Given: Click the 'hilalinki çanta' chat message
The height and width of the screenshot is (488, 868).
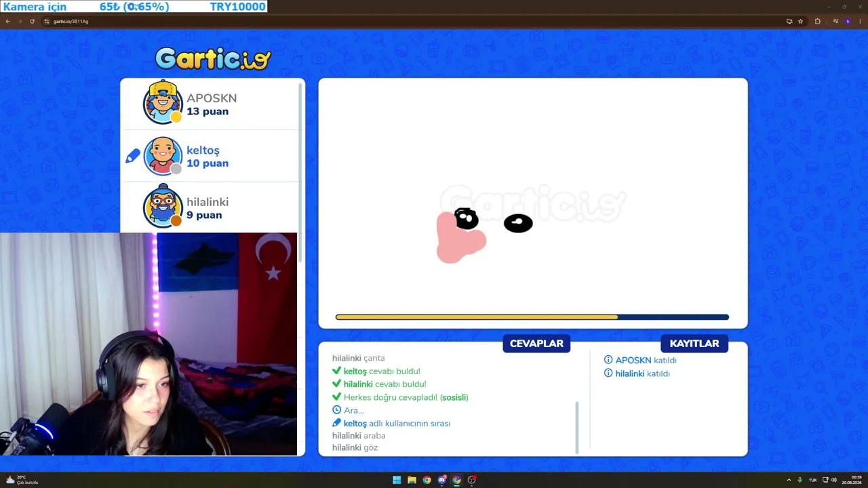Looking at the screenshot, I should coord(358,358).
